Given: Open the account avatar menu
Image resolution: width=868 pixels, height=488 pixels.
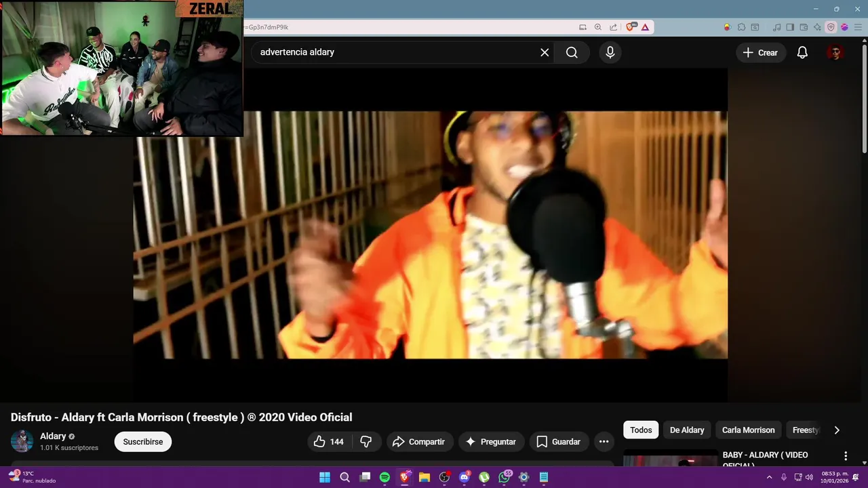Looking at the screenshot, I should pyautogui.click(x=835, y=52).
